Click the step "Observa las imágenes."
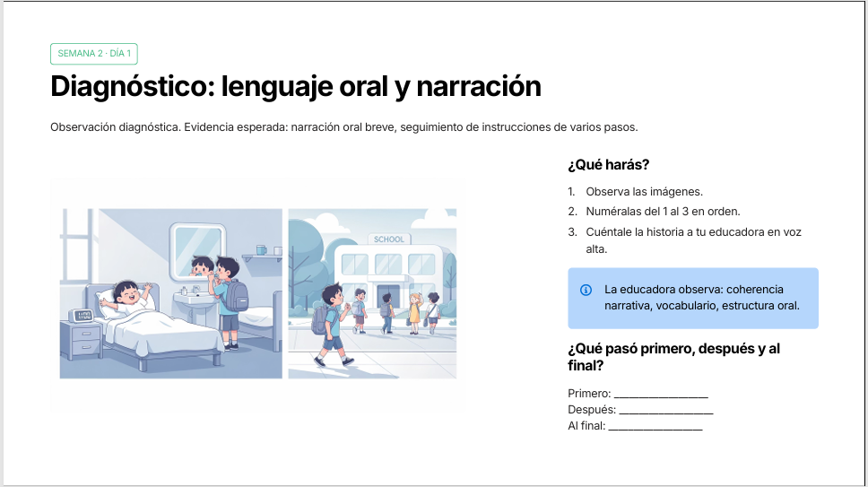868x487 pixels. point(645,192)
